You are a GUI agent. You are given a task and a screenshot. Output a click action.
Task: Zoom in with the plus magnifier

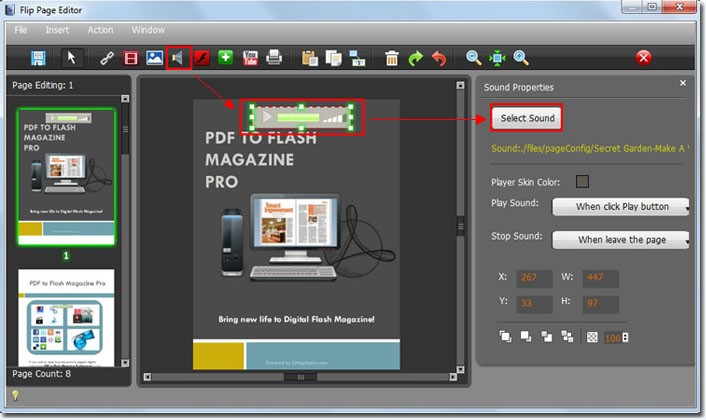point(521,58)
